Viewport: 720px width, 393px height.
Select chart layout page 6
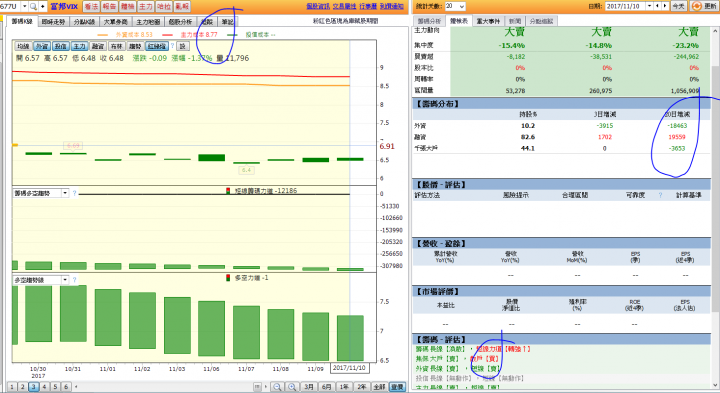point(66,387)
